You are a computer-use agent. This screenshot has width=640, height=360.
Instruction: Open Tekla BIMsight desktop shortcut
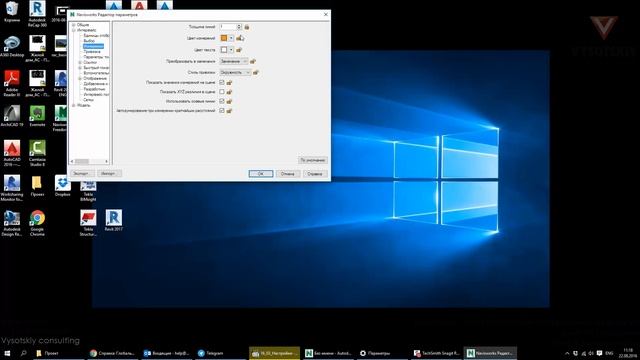click(x=88, y=190)
